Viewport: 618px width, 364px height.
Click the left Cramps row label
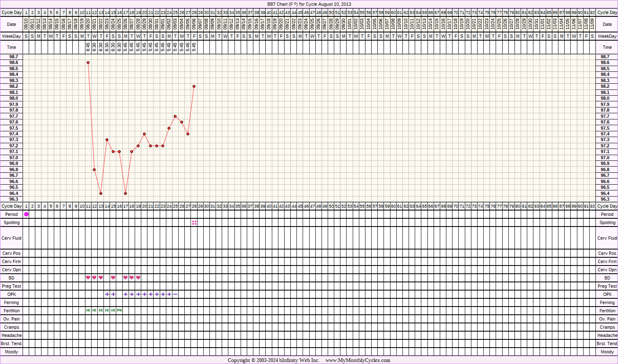click(x=11, y=327)
